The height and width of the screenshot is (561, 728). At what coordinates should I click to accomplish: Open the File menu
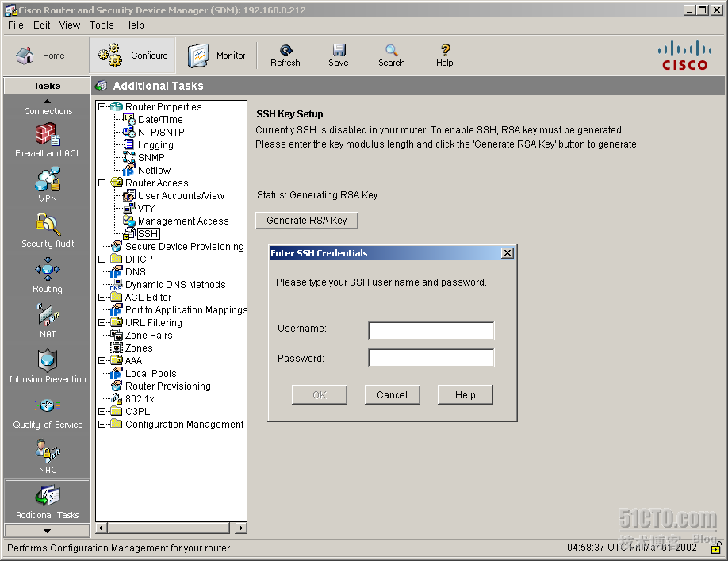pos(16,25)
